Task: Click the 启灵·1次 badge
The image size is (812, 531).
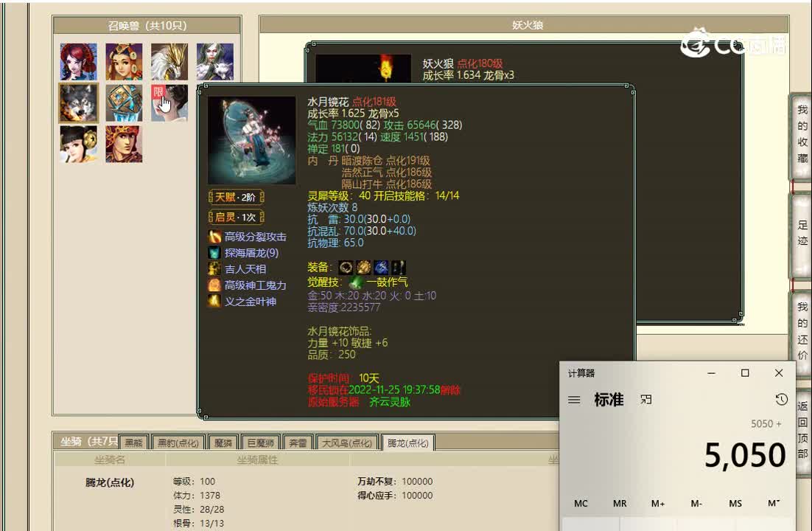Action: tap(236, 217)
